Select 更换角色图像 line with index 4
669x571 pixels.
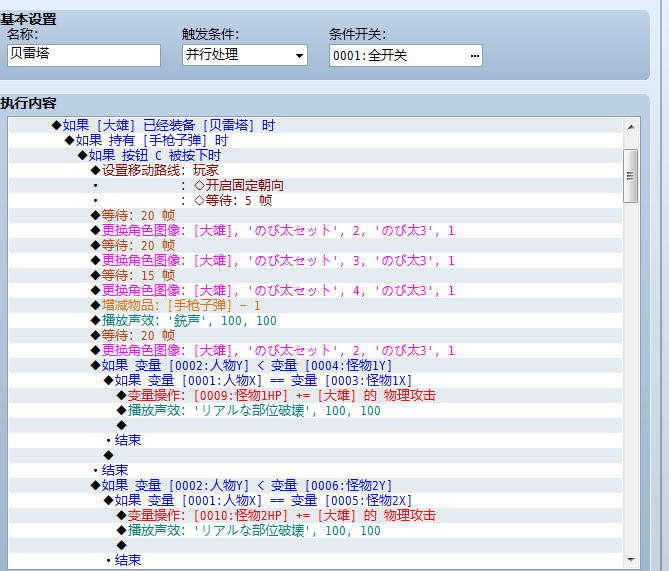coord(315,290)
